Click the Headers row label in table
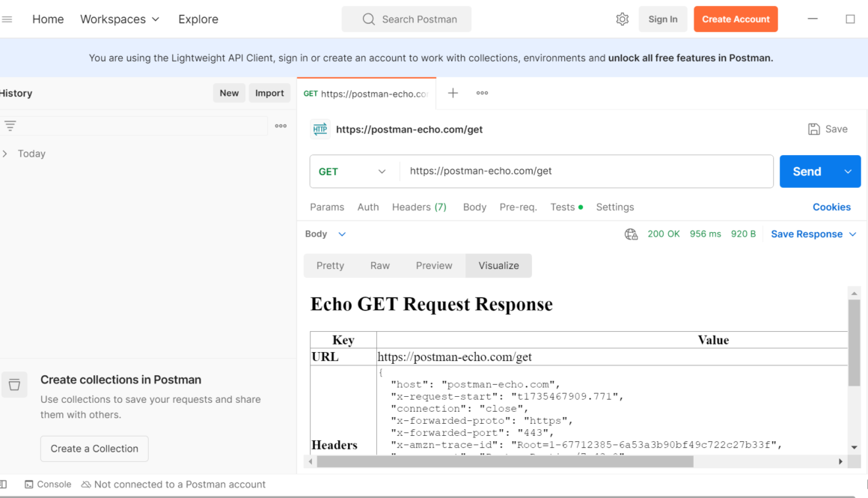 [x=334, y=445]
